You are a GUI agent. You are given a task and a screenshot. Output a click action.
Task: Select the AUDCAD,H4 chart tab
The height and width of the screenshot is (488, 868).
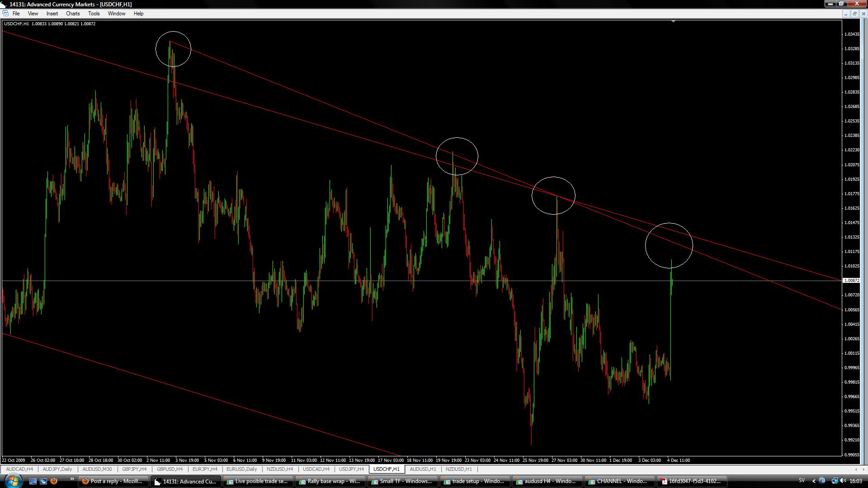19,469
